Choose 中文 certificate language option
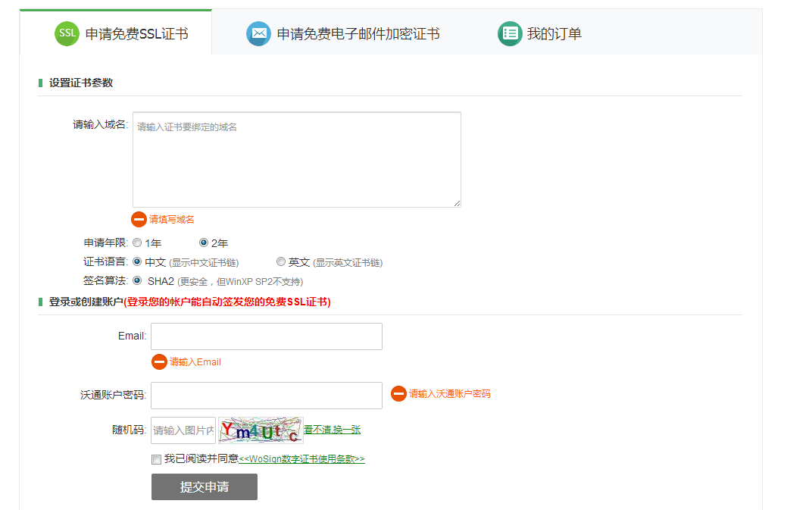This screenshot has width=812, height=510. pyautogui.click(x=137, y=261)
